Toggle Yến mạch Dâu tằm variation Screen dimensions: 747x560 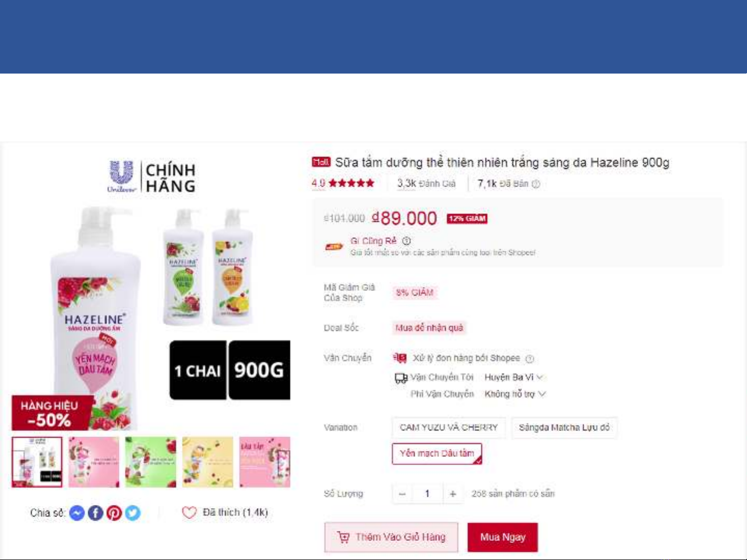point(437,453)
